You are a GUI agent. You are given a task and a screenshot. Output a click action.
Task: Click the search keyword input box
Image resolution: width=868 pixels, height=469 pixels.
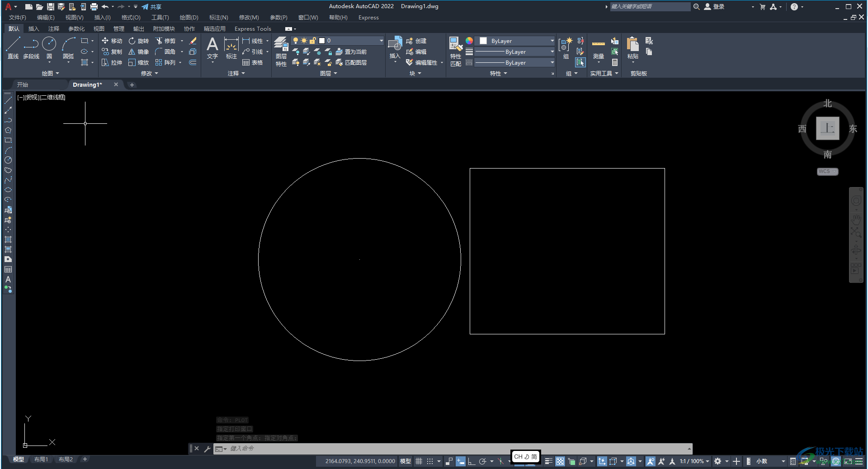pos(650,6)
